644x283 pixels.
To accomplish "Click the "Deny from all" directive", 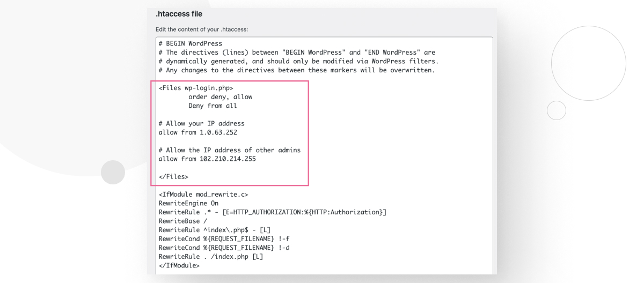I will [x=213, y=106].
